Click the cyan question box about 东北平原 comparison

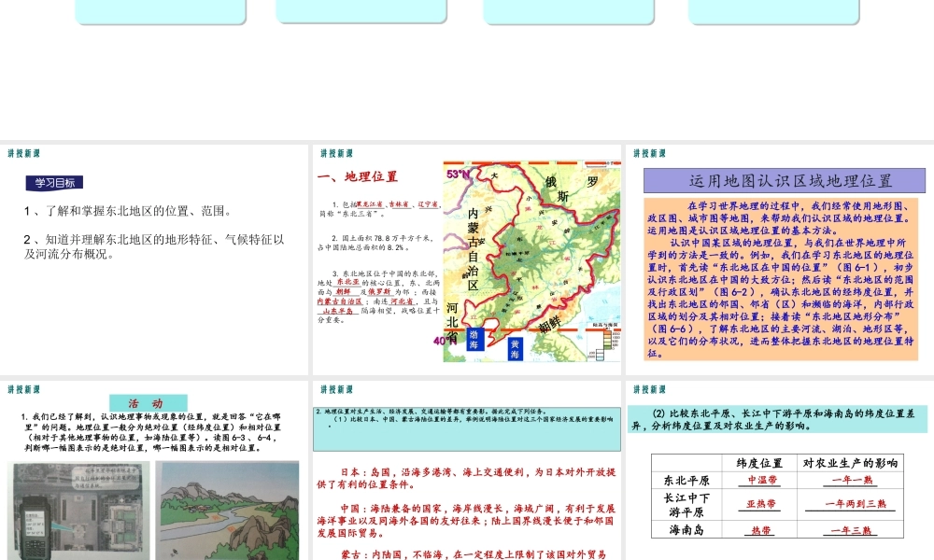(x=777, y=419)
